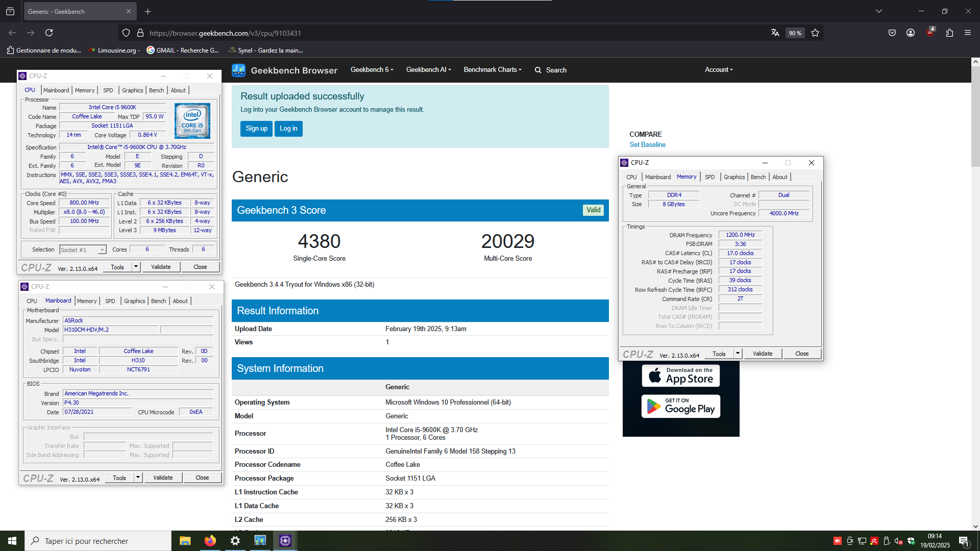Open Firefox application menu
The image size is (980, 551).
point(968,33)
